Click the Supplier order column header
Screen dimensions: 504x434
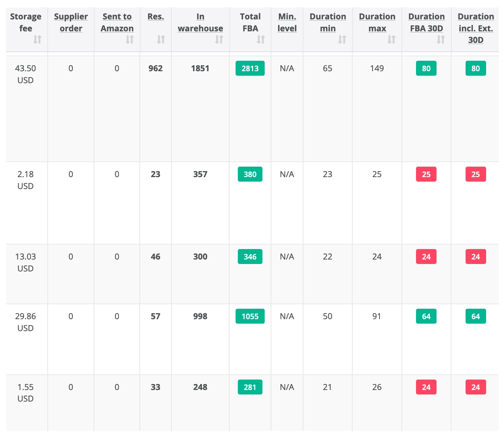point(71,22)
